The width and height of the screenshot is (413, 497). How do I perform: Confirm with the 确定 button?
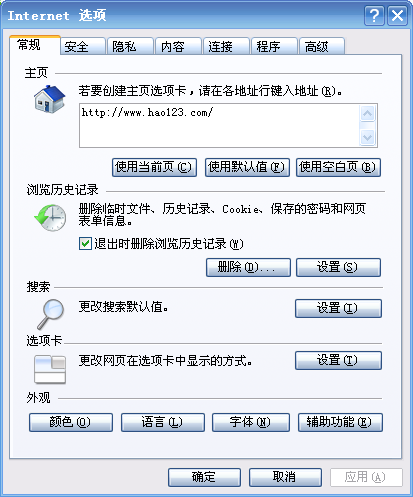pyautogui.click(x=204, y=477)
